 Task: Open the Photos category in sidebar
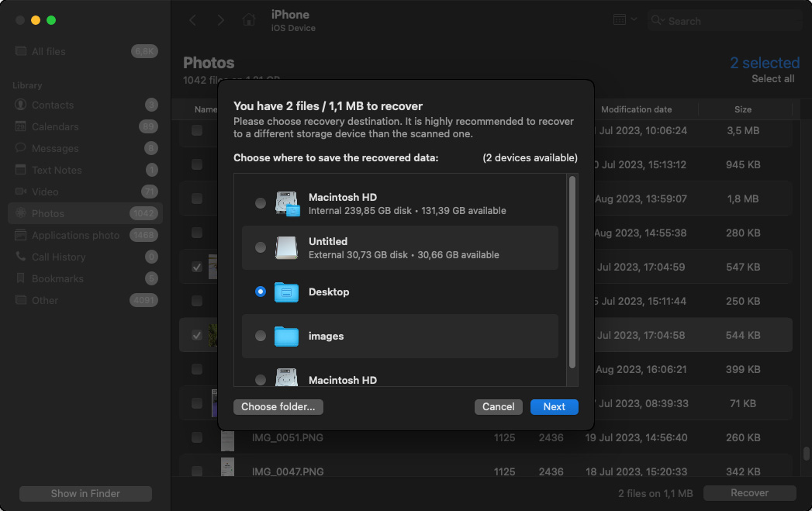click(48, 213)
